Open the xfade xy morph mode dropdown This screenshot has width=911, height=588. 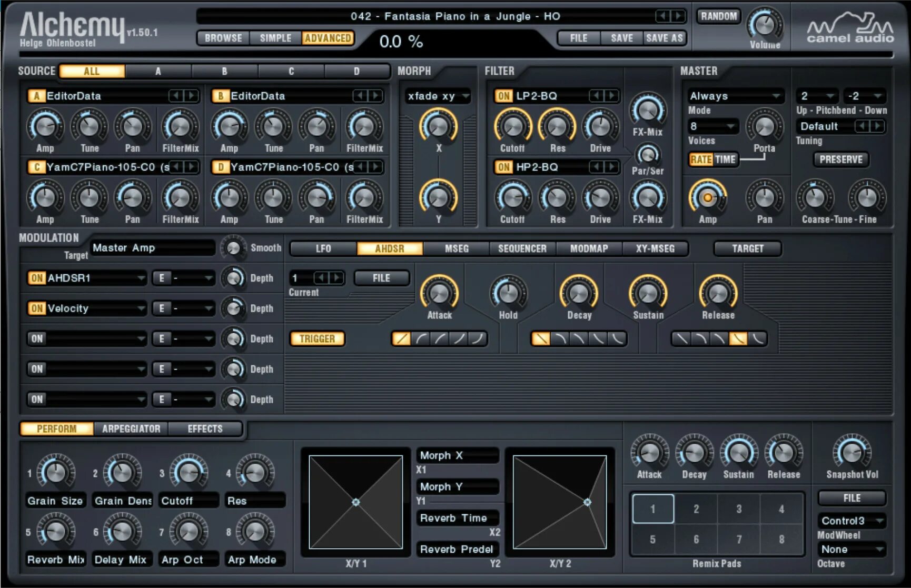click(438, 96)
